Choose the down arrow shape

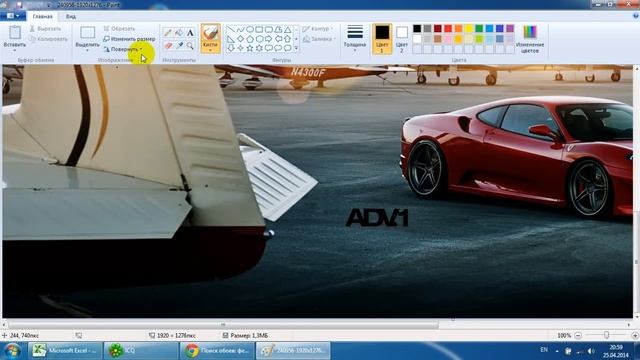(231, 48)
